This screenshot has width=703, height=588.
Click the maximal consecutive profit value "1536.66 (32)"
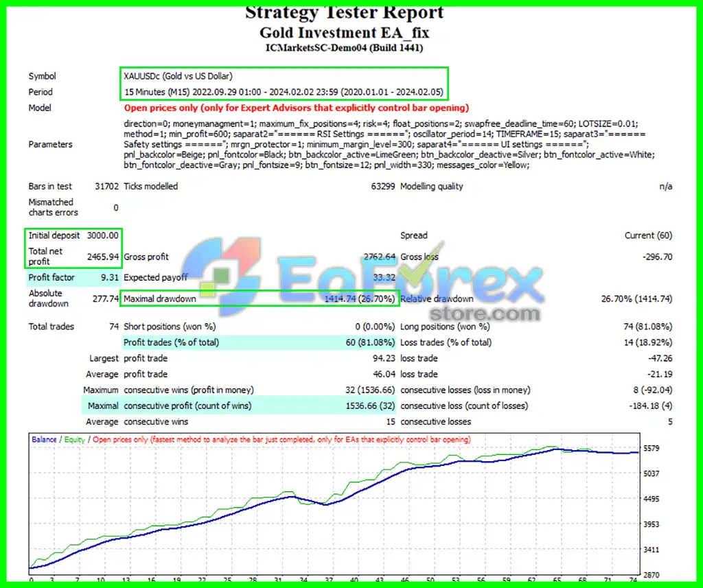(370, 405)
